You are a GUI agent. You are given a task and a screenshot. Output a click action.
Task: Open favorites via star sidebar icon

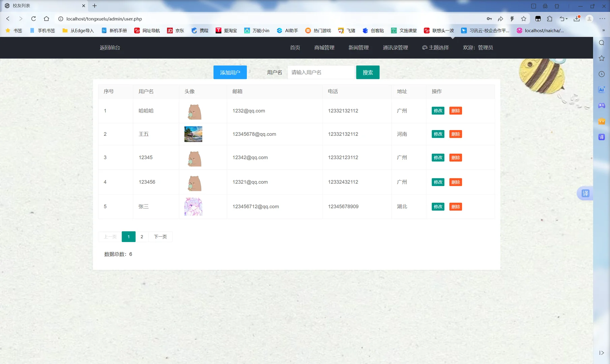602,58
